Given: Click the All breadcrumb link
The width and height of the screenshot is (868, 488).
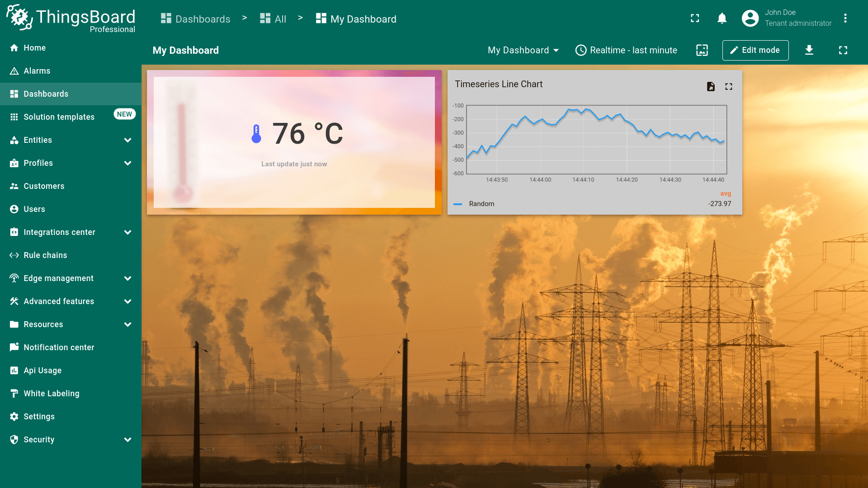Looking at the screenshot, I should pos(273,19).
